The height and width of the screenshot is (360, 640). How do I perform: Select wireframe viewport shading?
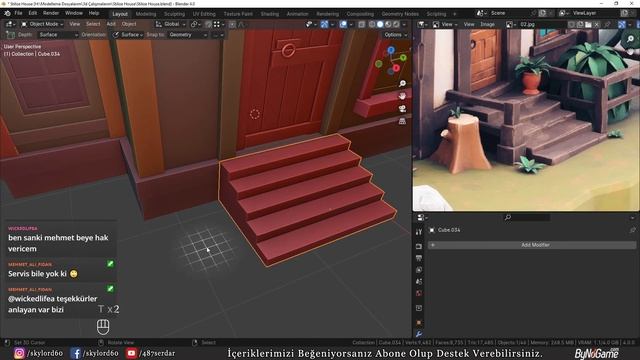tap(372, 24)
